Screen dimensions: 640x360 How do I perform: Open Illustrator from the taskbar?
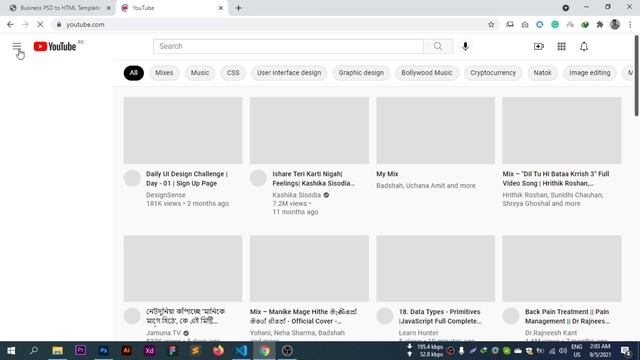point(127,351)
